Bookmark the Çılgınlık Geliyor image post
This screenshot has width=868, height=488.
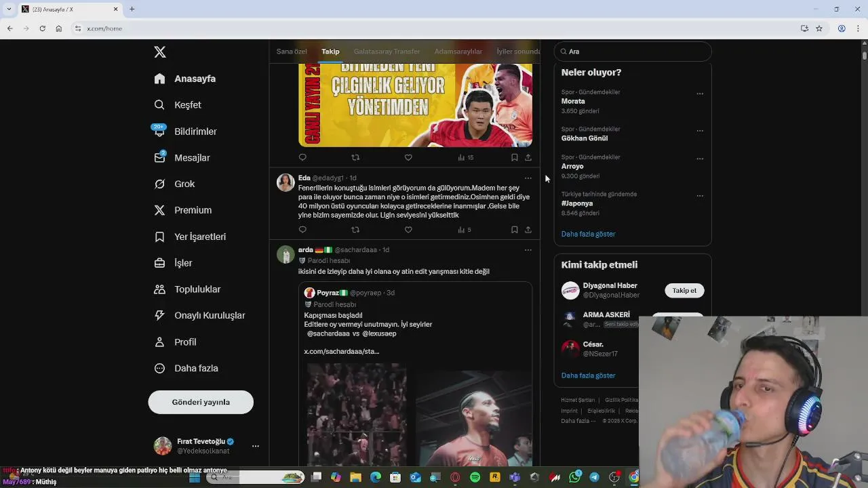(515, 157)
